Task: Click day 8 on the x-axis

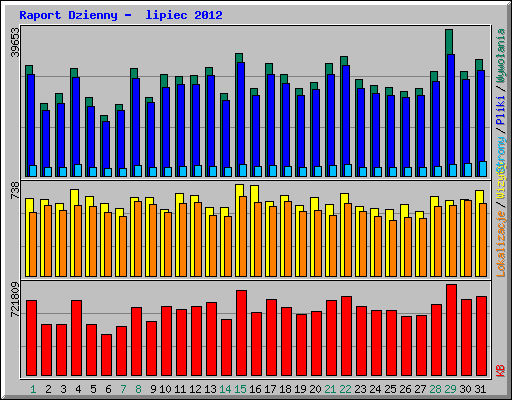Action: [138, 389]
